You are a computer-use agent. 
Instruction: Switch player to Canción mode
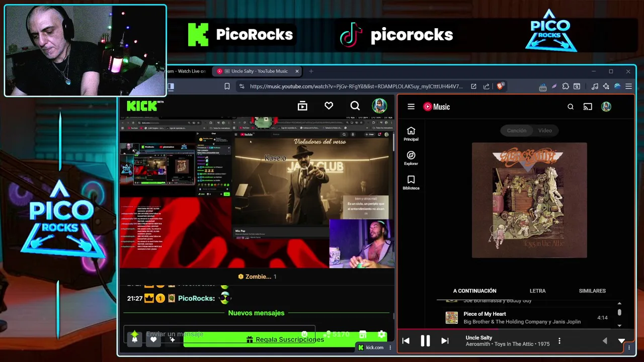(x=516, y=131)
